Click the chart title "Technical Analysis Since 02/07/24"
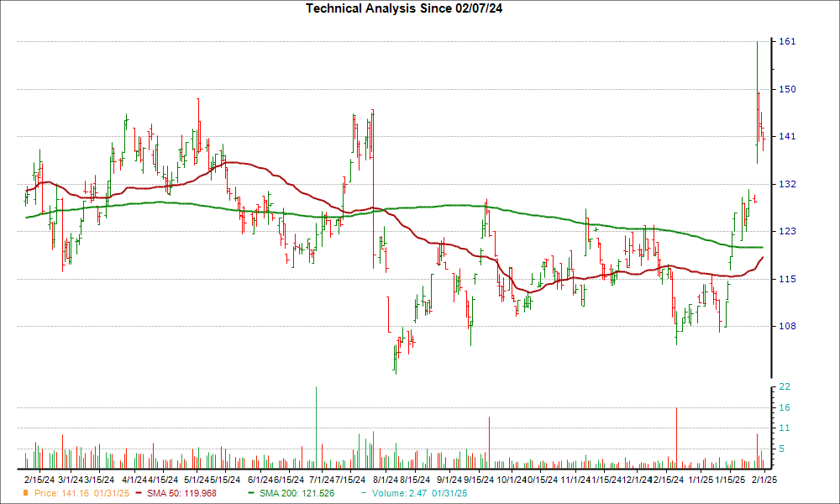The height and width of the screenshot is (504, 840). (x=404, y=8)
